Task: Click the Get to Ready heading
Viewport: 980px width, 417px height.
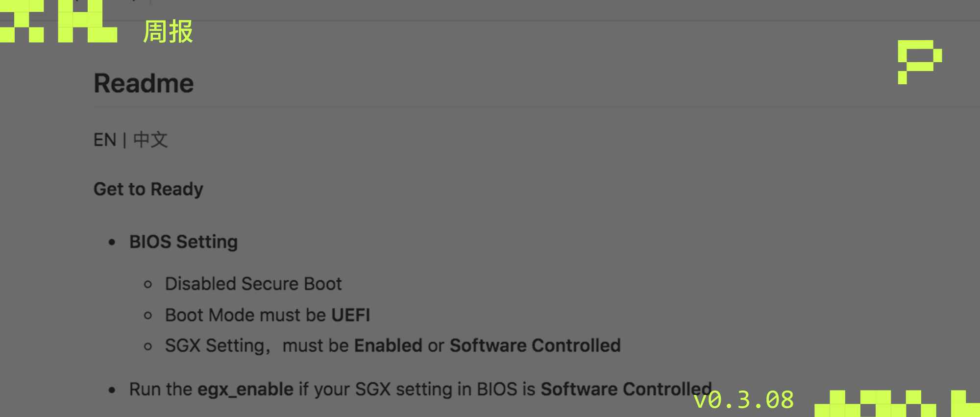Action: 148,189
